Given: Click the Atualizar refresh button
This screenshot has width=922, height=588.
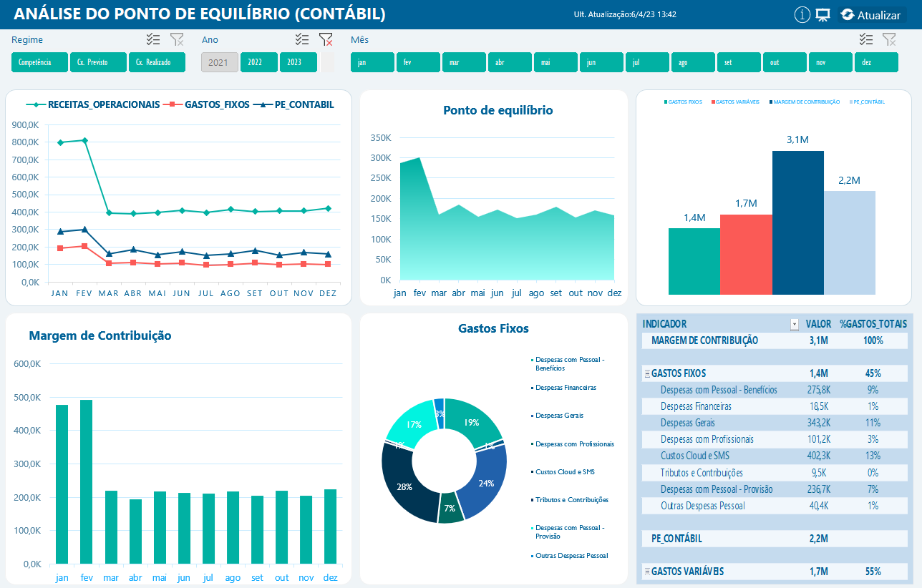Looking at the screenshot, I should (870, 14).
